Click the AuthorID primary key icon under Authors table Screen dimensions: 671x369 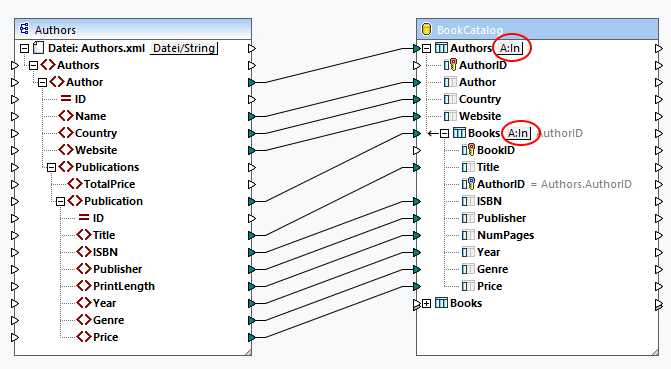[x=450, y=65]
